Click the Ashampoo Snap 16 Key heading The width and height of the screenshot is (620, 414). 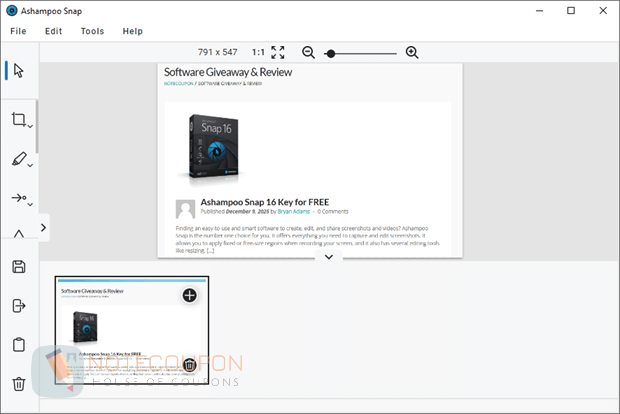click(265, 202)
